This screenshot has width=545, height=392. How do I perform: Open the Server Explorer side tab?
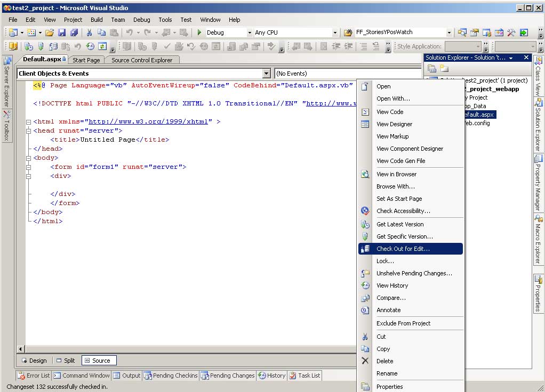[x=7, y=82]
